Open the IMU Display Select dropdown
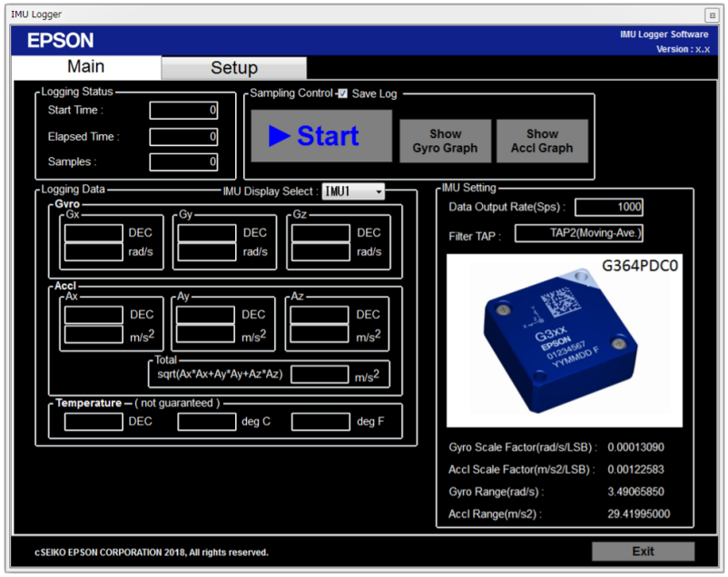 pyautogui.click(x=378, y=191)
